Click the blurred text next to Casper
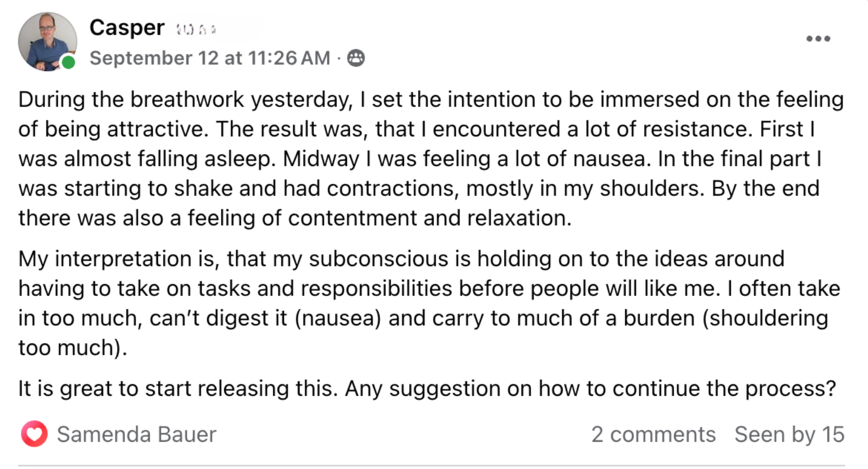Image resolution: width=868 pixels, height=469 pixels. point(196,29)
